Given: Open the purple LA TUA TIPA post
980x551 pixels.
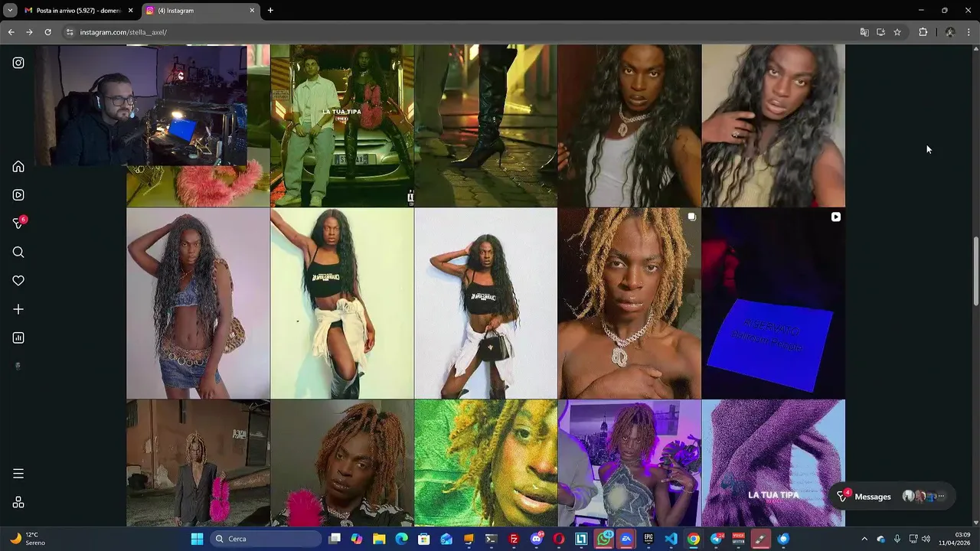Looking at the screenshot, I should [773, 463].
